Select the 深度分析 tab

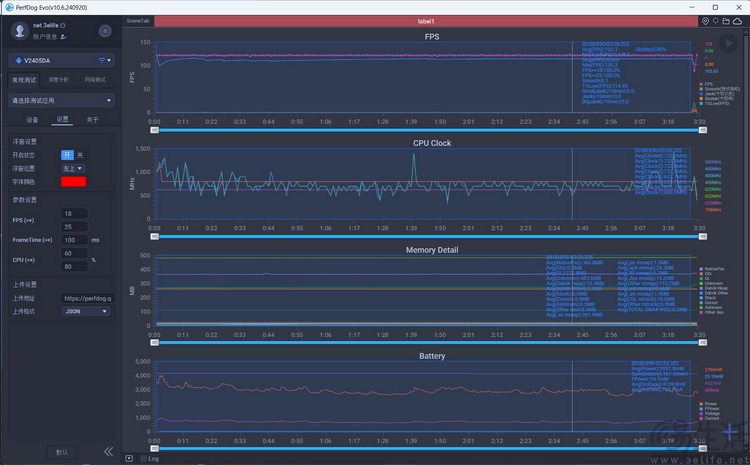(x=58, y=80)
